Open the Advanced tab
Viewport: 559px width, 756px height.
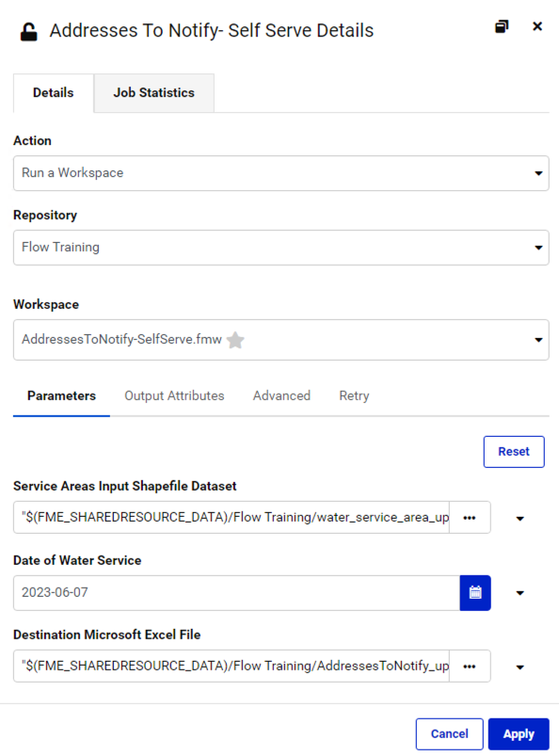pyautogui.click(x=281, y=395)
